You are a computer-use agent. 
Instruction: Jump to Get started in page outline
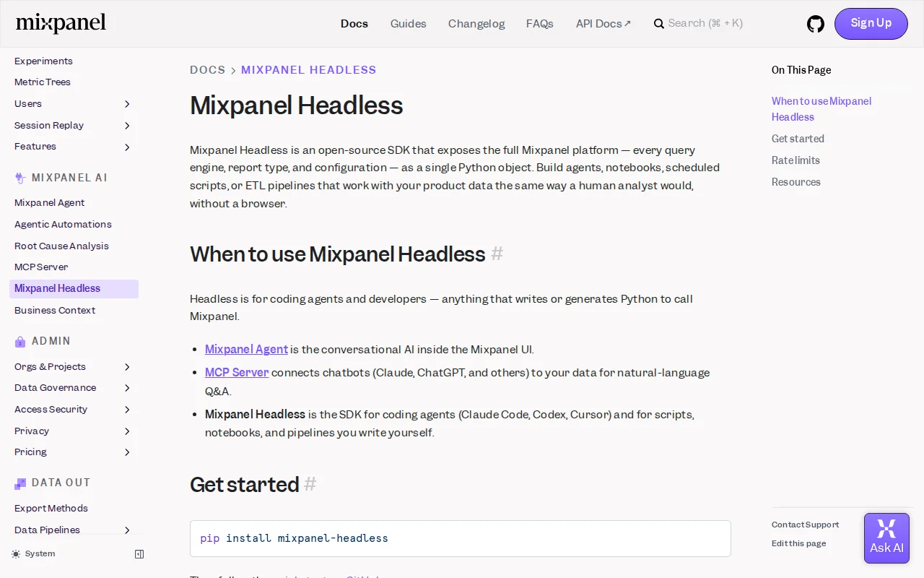[798, 139]
